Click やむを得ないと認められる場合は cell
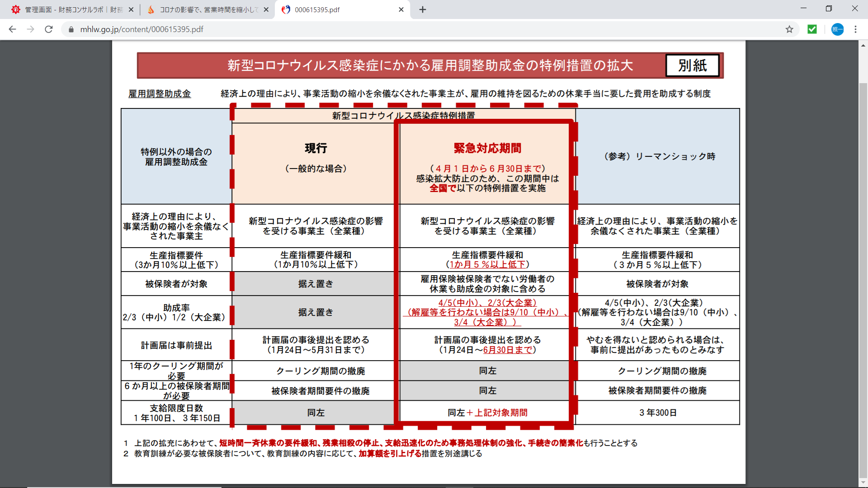This screenshot has width=868, height=488. pyautogui.click(x=658, y=345)
